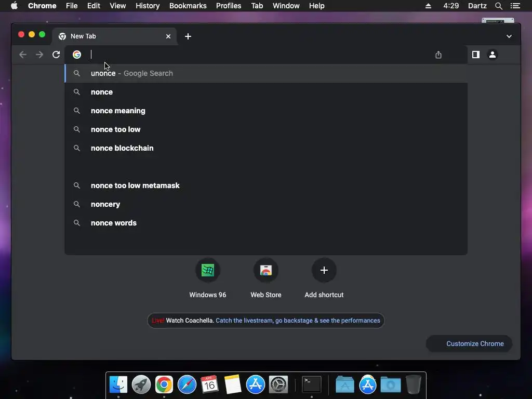Open Spotlight search in menu bar
This screenshot has height=399, width=532.
[x=498, y=6]
